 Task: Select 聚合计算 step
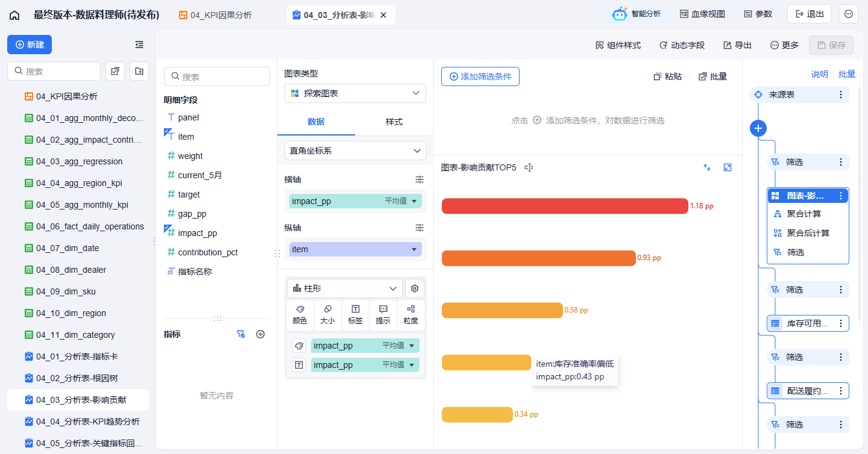(808, 214)
